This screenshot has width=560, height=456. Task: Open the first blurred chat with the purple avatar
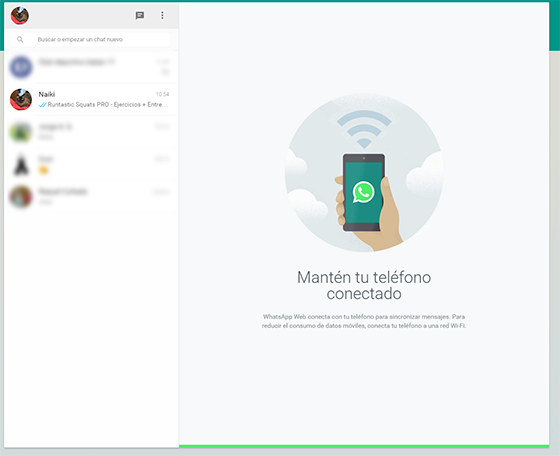pos(91,67)
